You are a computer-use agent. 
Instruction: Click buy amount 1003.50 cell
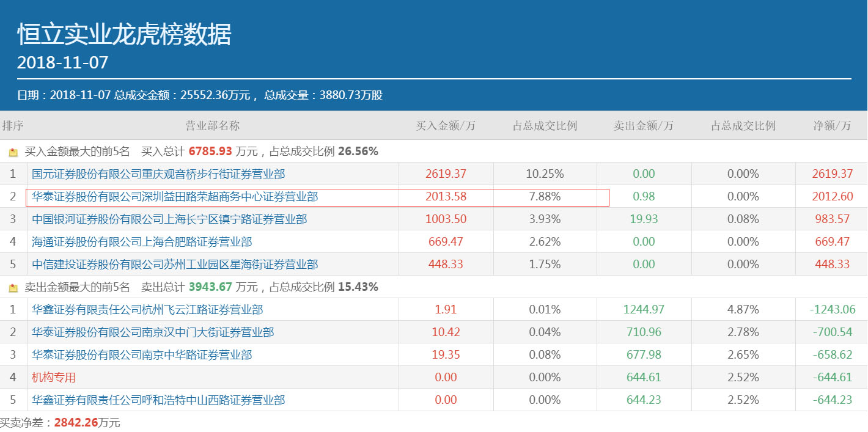coord(446,219)
